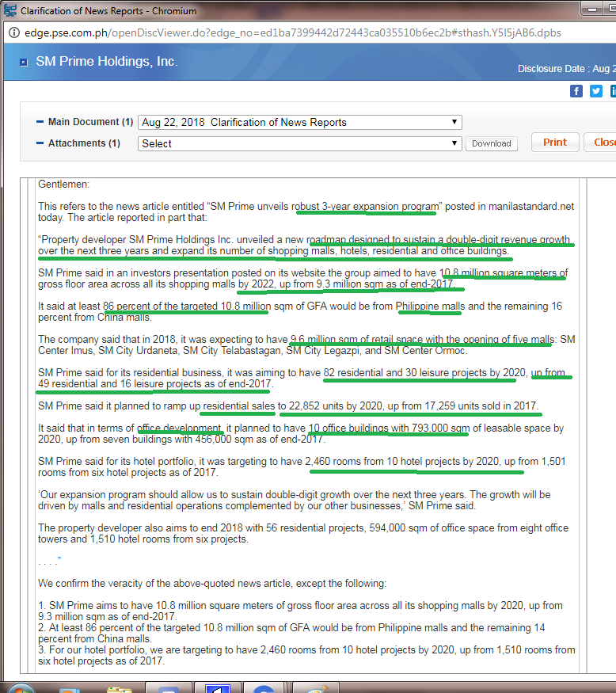Share the disclosure on Facebook
Viewport: 616px width, 693px height.
pyautogui.click(x=576, y=91)
